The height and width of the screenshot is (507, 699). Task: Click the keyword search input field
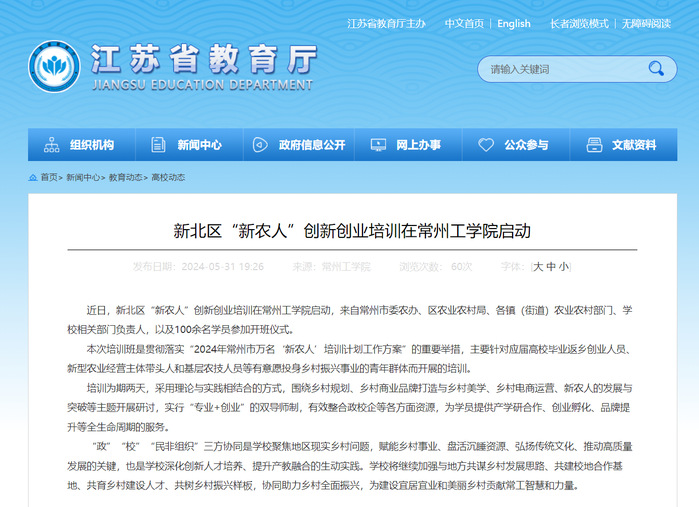point(560,69)
